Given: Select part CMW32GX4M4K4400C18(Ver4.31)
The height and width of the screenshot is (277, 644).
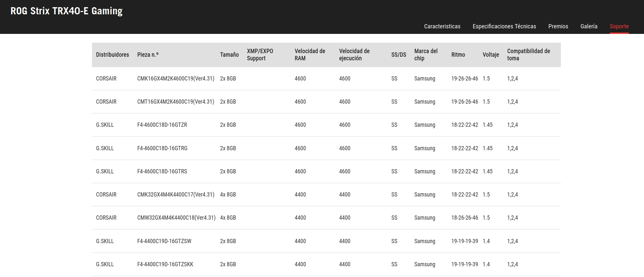Looking at the screenshot, I should point(176,218).
